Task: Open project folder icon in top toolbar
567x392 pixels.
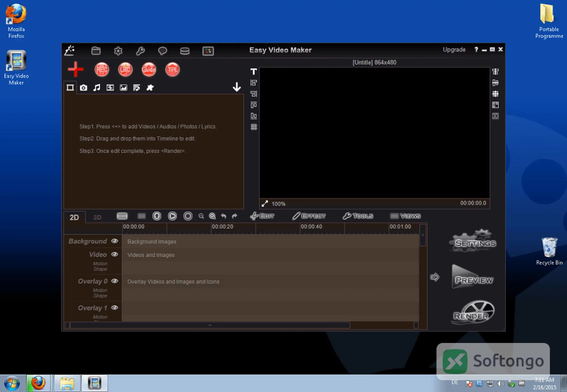Action: pos(96,51)
